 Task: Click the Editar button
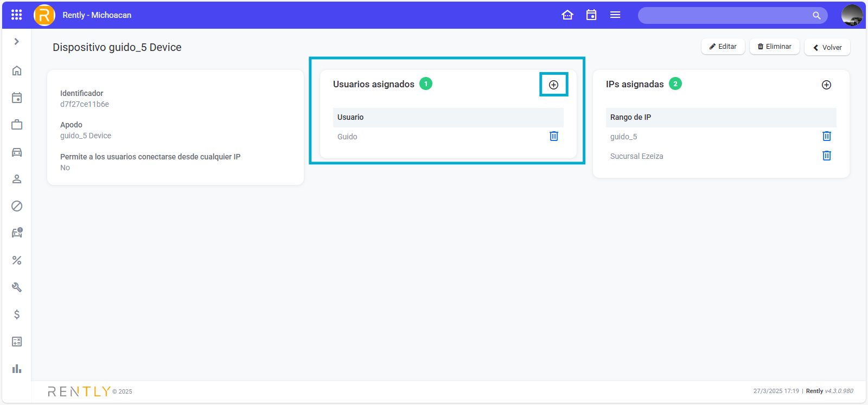723,47
